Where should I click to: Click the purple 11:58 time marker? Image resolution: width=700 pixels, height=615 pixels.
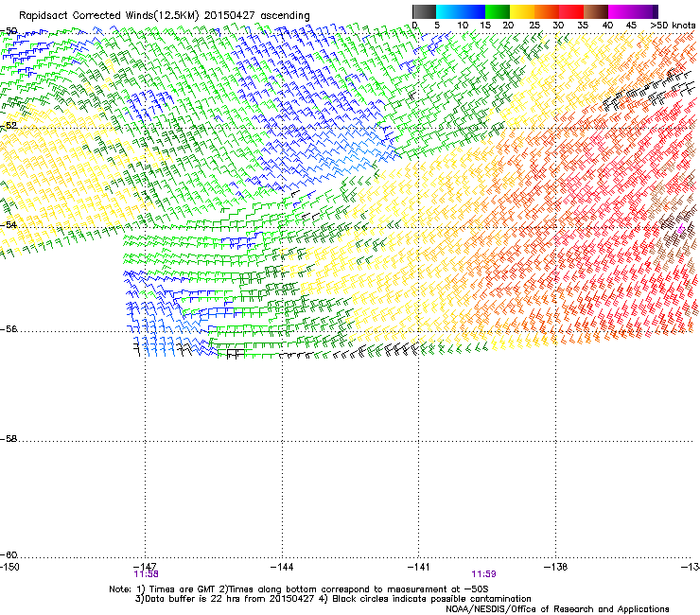pos(146,574)
